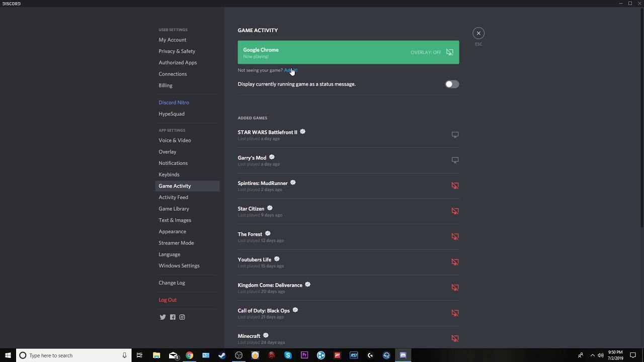Open Steam from taskbar
Image resolution: width=644 pixels, height=362 pixels.
coord(222,355)
